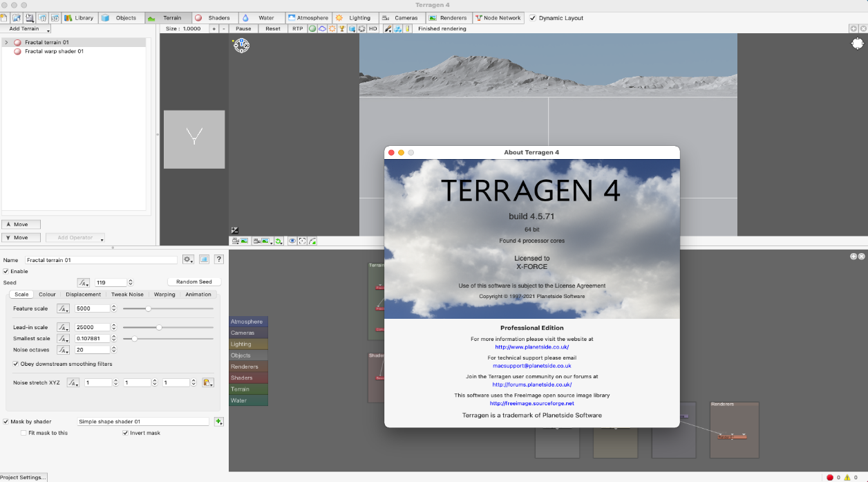Open the Add Terrain dropdown
Image resolution: width=868 pixels, height=482 pixels.
coord(28,29)
